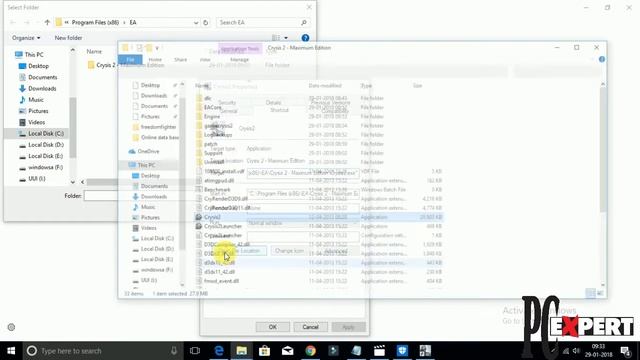This screenshot has width=640, height=360.
Task: Open the View tab in Explorer ribbon
Action: click(205, 60)
